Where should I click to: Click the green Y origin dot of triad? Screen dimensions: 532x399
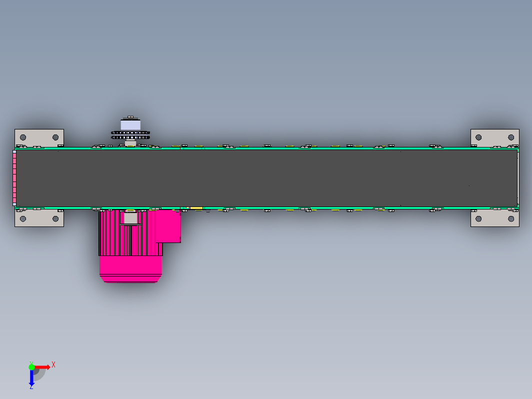[x=31, y=367]
